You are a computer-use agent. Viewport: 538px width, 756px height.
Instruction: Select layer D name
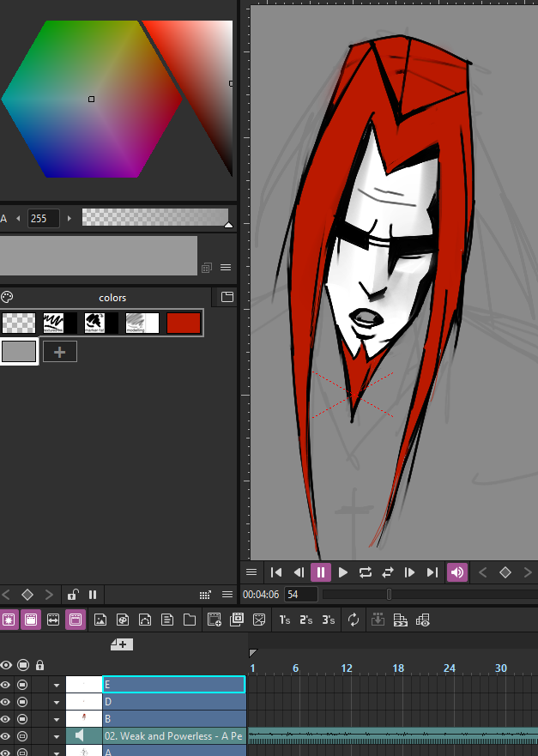(174, 702)
